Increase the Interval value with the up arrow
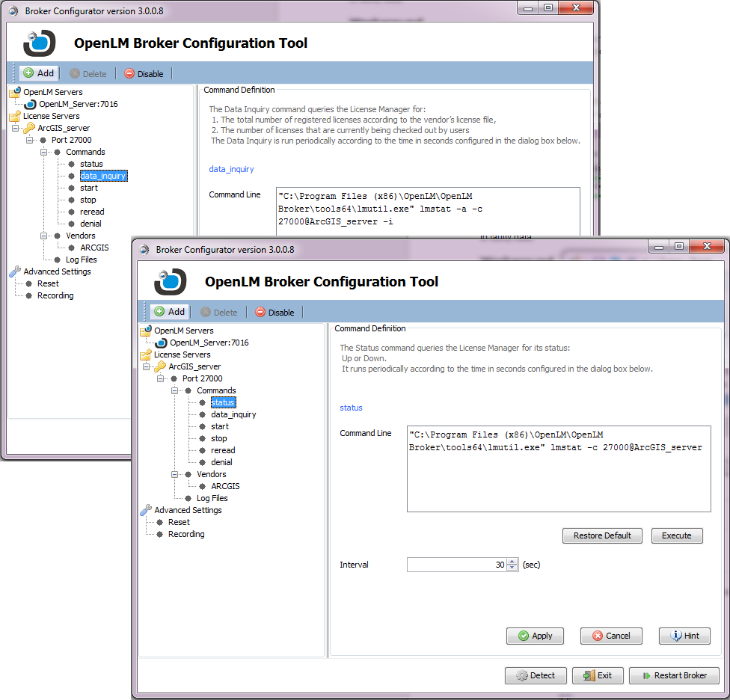 coord(512,562)
